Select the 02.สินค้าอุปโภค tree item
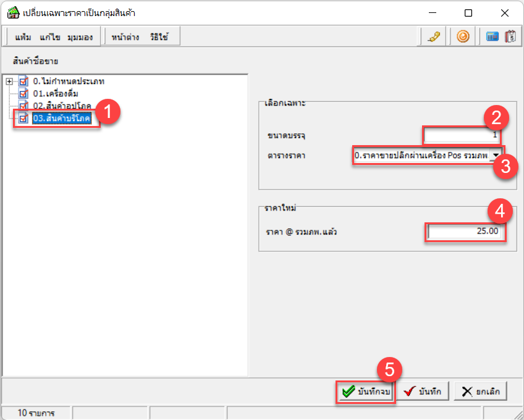Viewport: 524px width, 420px height. pos(62,106)
